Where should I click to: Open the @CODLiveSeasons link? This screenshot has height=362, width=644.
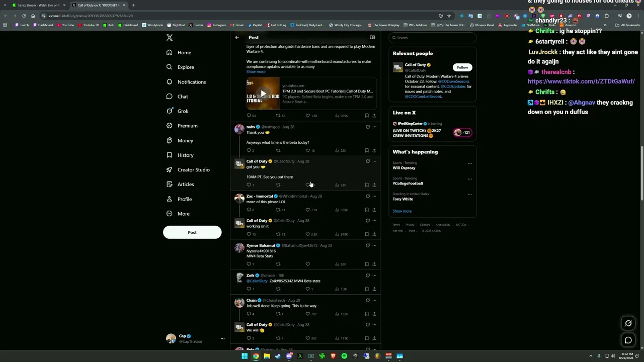pos(454,81)
